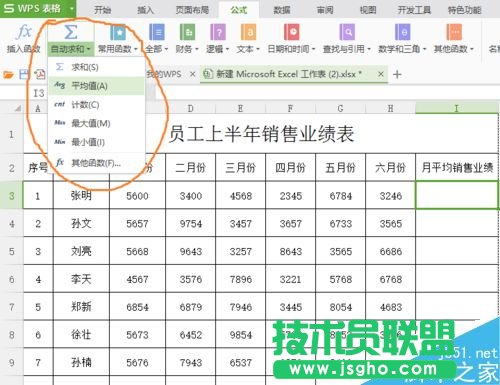This screenshot has height=385, width=500.
Task: Open the 文本 text functions icon
Action: coord(248,32)
